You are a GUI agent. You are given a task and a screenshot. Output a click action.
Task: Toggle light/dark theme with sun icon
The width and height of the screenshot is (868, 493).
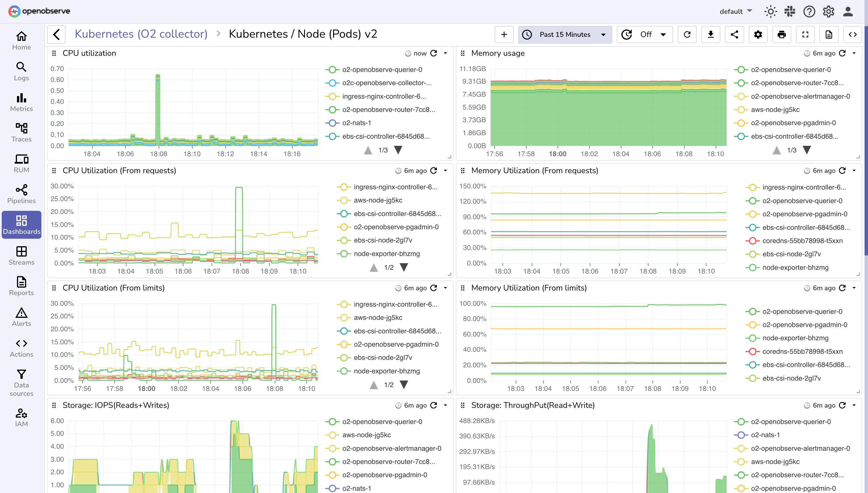(x=770, y=11)
